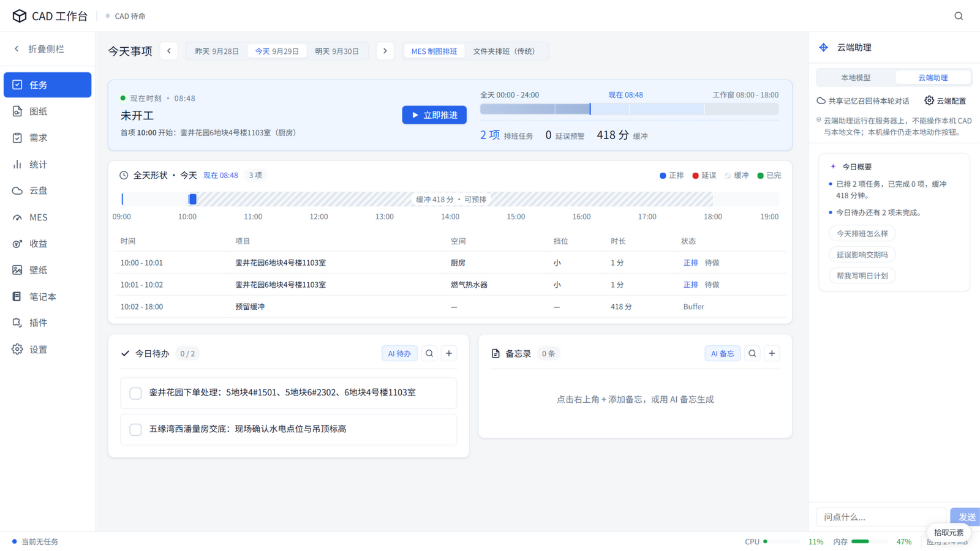This screenshot has height=551, width=980.
Task: Check the 五缘湾西潘量房交底 to-do item
Action: 135,430
